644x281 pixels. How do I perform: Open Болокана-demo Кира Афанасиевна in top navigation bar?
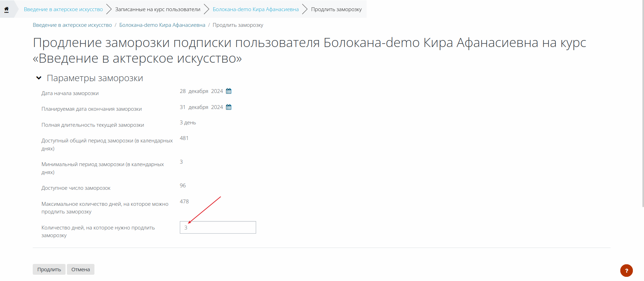click(x=255, y=9)
